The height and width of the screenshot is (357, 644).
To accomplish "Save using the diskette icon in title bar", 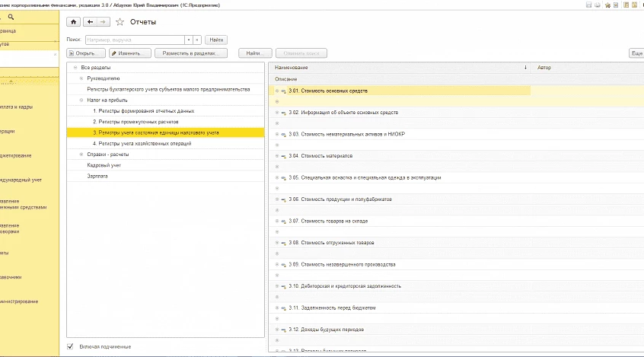I will tap(588, 5).
